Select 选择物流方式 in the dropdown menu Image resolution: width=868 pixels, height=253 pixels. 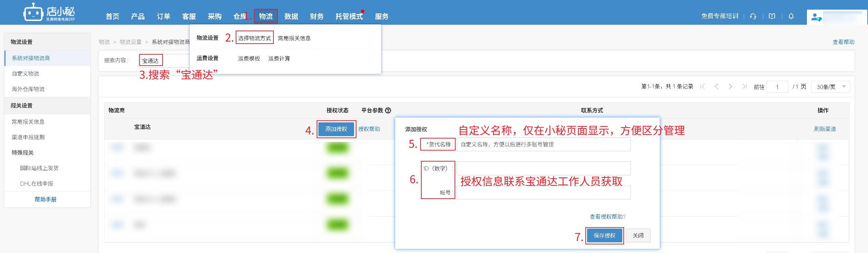[254, 38]
